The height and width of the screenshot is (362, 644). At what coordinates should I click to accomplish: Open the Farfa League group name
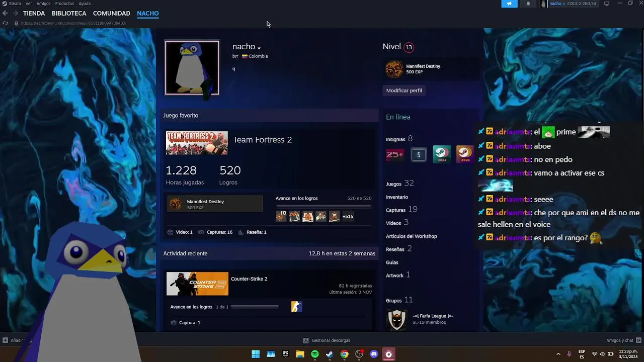coord(433,316)
